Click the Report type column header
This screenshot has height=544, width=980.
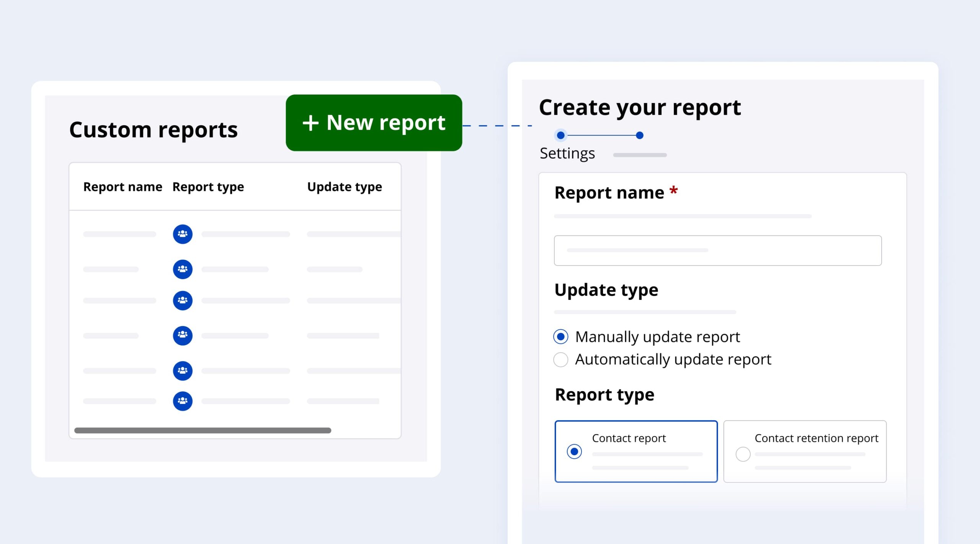[x=208, y=187]
